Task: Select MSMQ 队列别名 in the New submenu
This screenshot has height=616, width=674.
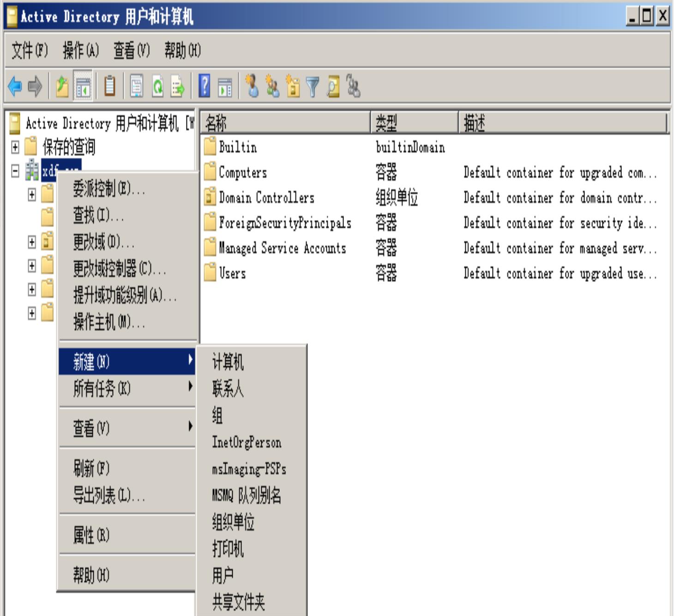Action: click(252, 496)
